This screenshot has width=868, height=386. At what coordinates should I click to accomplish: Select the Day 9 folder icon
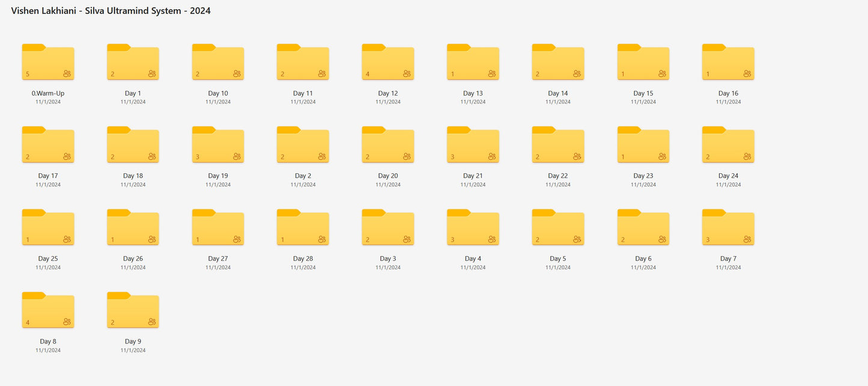coord(133,310)
